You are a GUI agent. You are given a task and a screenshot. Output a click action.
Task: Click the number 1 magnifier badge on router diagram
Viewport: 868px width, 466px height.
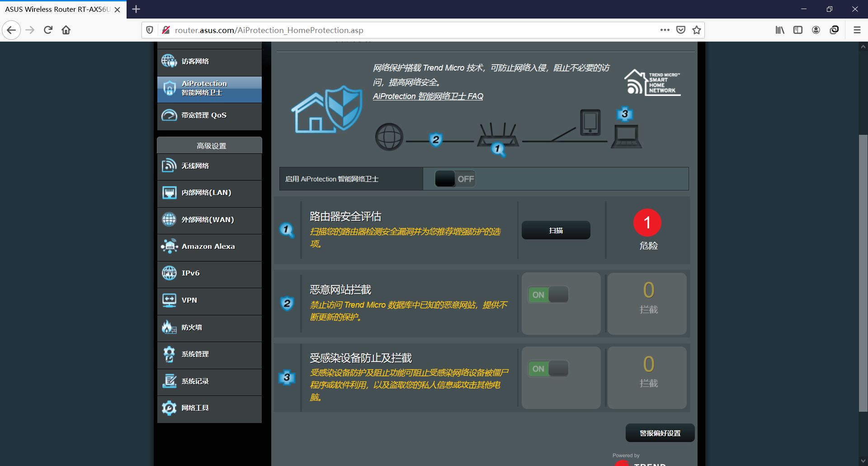498,149
